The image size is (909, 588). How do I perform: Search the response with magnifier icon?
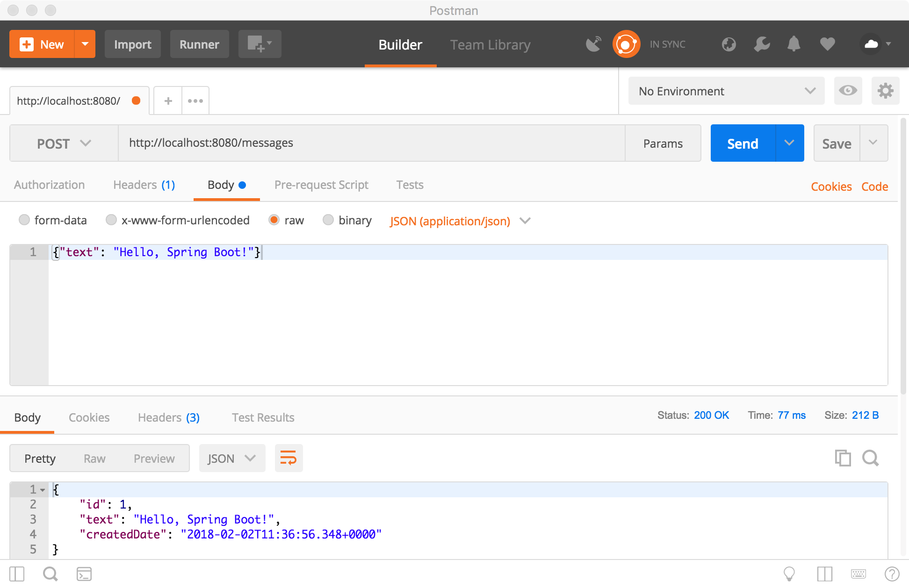870,458
